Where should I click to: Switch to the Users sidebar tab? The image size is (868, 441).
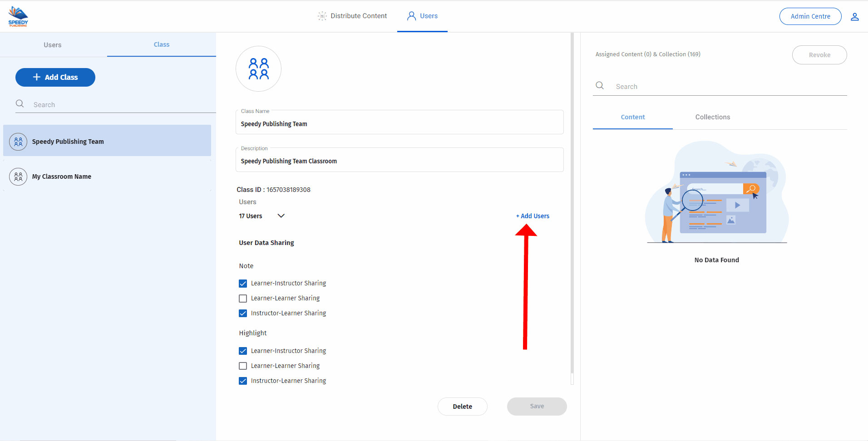53,44
